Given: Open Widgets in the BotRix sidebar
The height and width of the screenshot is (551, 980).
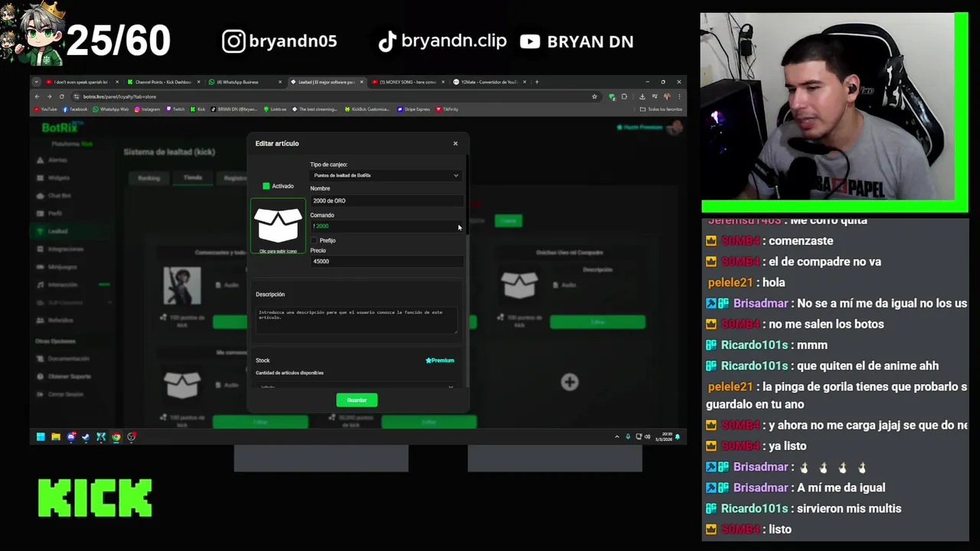Looking at the screenshot, I should click(59, 178).
